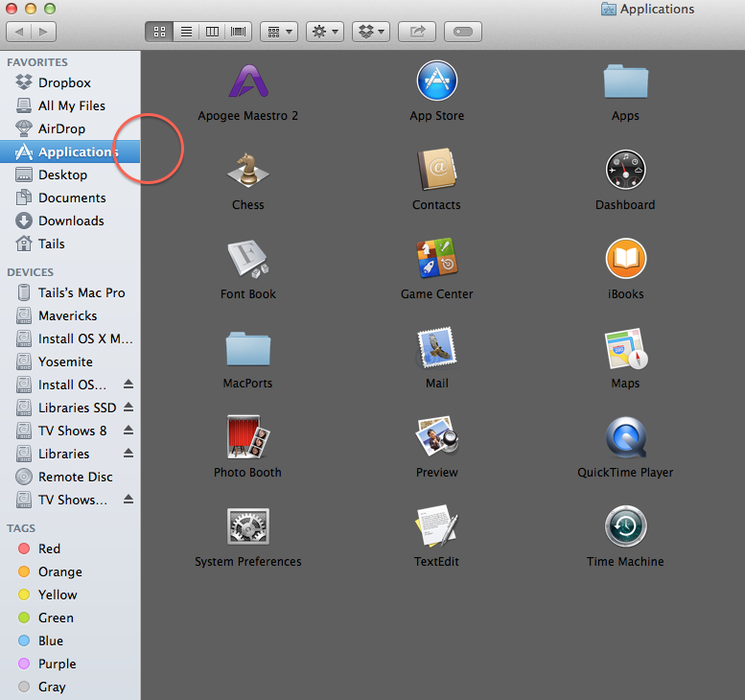This screenshot has height=700, width=745.
Task: Filter by the Red tag
Action: (x=70, y=548)
